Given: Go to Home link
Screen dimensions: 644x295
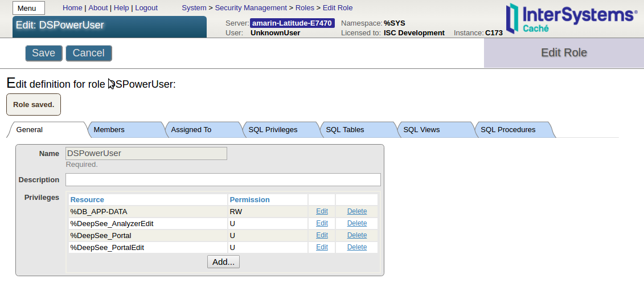Looking at the screenshot, I should point(72,8).
